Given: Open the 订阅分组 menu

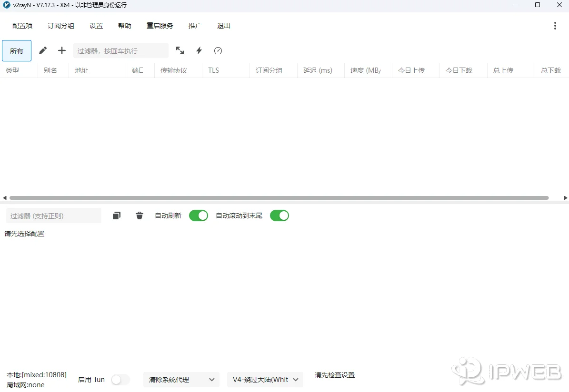Looking at the screenshot, I should [x=60, y=26].
